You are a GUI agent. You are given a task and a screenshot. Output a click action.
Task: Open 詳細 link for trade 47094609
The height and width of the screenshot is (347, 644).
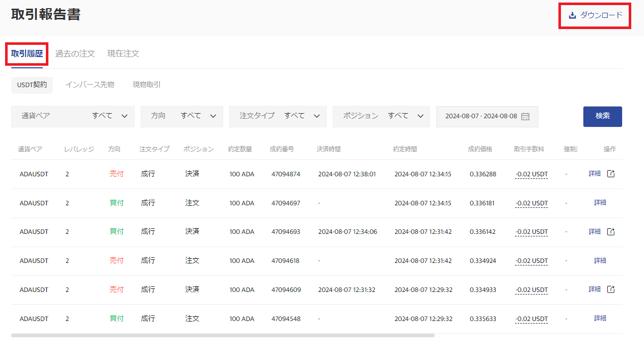pos(595,289)
